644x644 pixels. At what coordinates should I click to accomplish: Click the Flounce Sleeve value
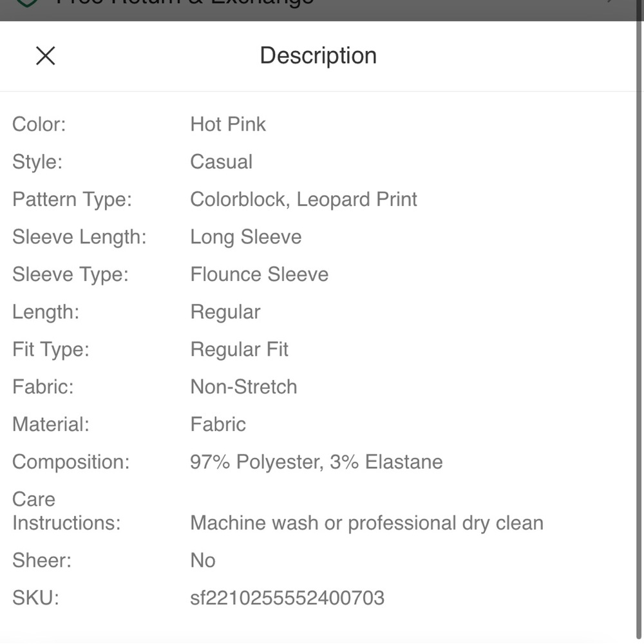coord(260,274)
